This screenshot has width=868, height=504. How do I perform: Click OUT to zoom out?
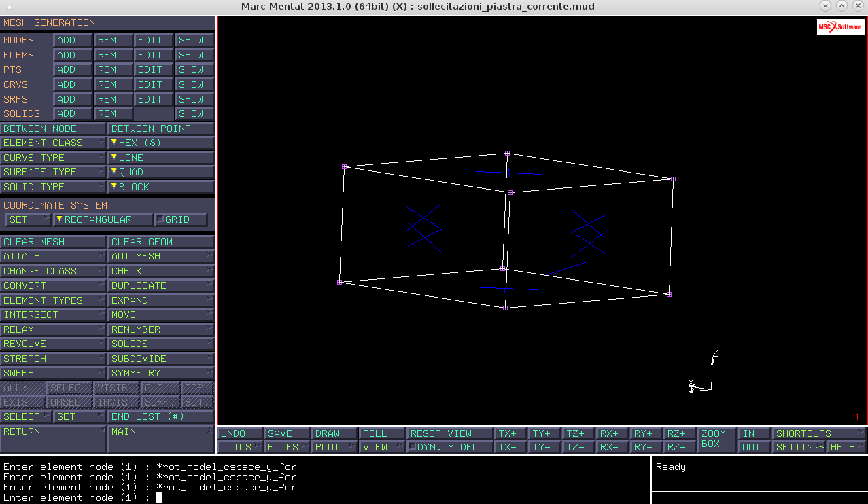(x=754, y=447)
